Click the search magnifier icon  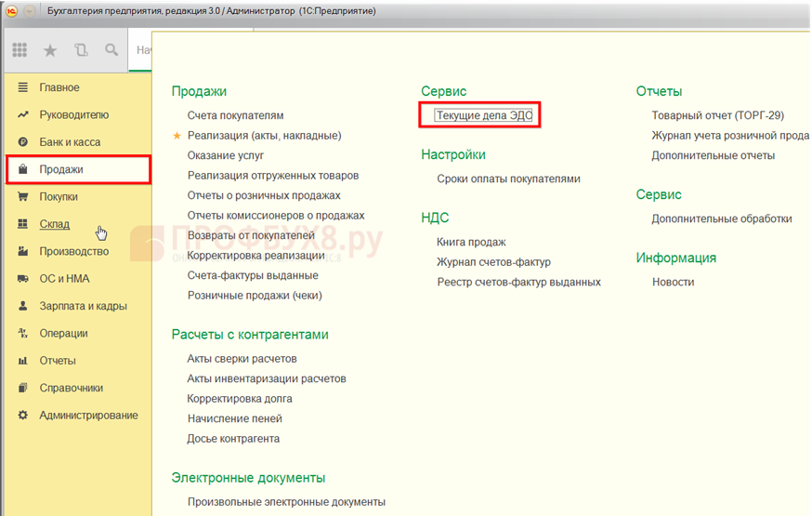[x=111, y=50]
